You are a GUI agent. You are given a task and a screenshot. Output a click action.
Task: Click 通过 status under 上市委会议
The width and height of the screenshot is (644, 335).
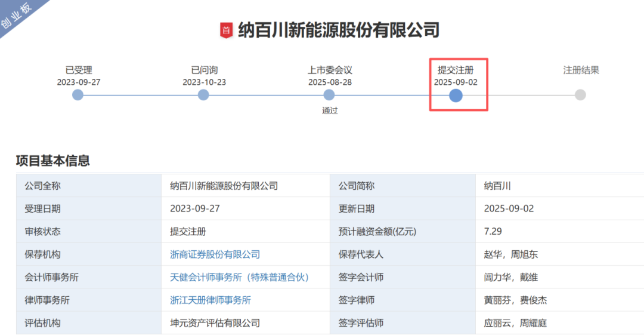(x=330, y=110)
